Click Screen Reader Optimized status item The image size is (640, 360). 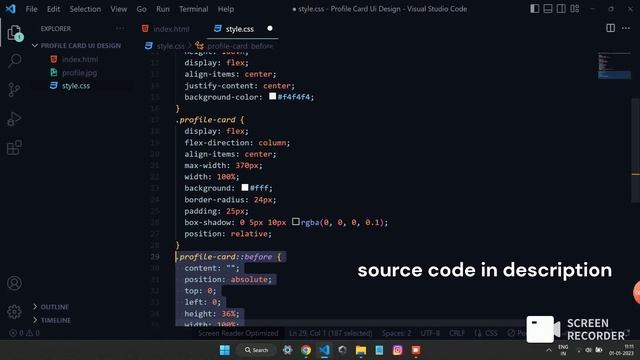238,333
